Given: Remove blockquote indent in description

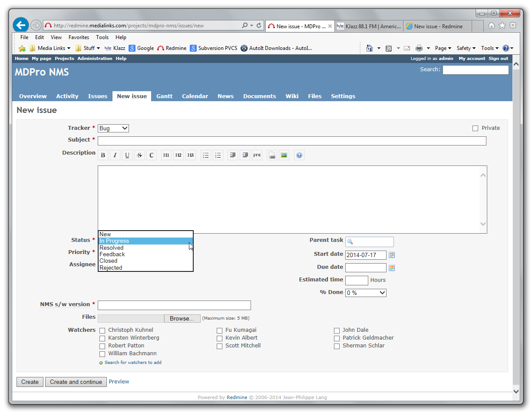Looking at the screenshot, I should pos(245,155).
